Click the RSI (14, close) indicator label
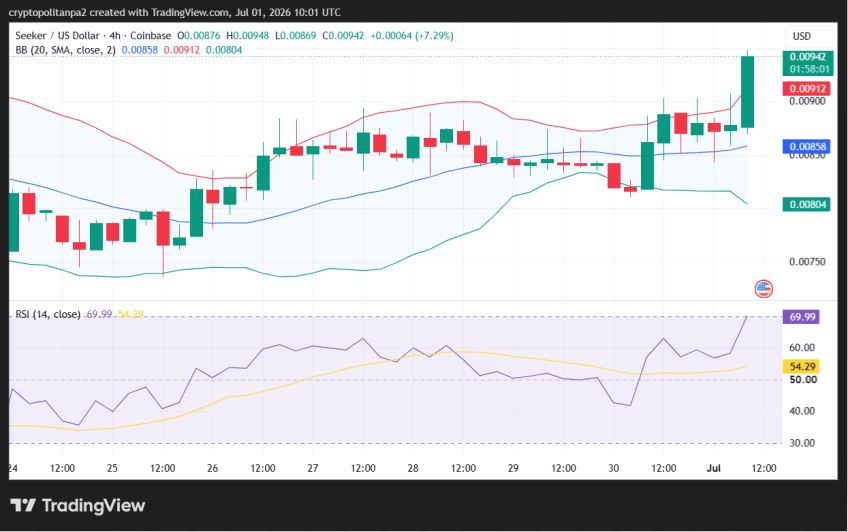 click(x=48, y=314)
